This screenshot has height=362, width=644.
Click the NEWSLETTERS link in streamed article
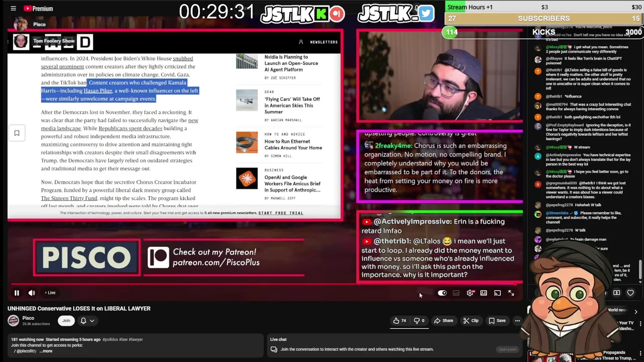point(324,42)
